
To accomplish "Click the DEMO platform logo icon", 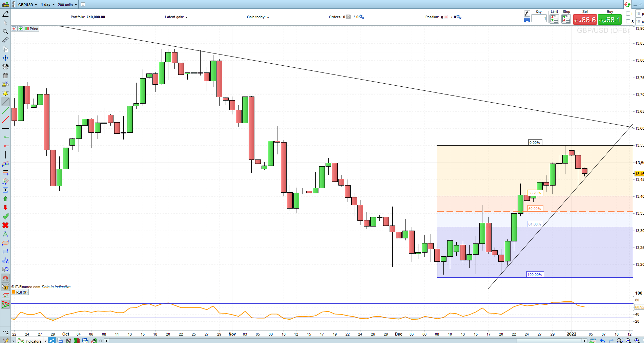I will pyautogui.click(x=5, y=5).
